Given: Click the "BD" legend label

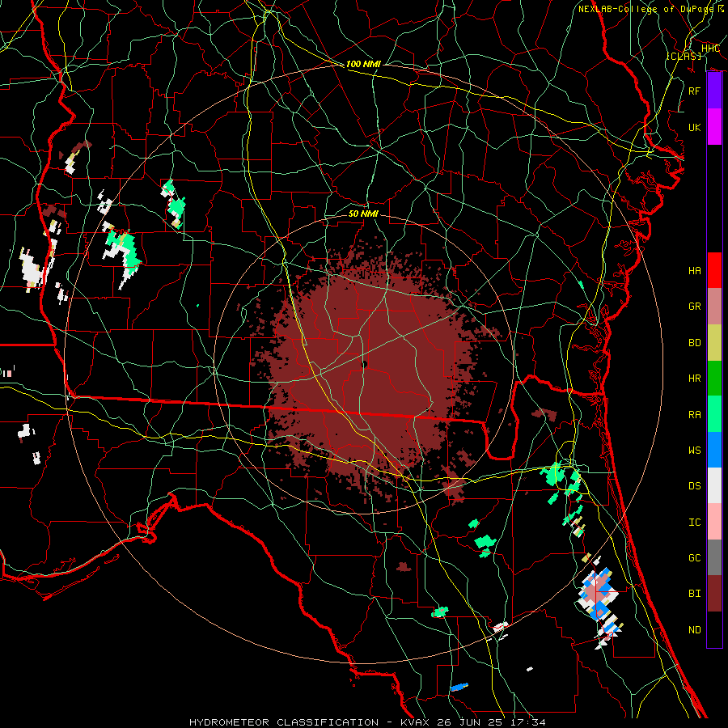Looking at the screenshot, I should click(695, 343).
